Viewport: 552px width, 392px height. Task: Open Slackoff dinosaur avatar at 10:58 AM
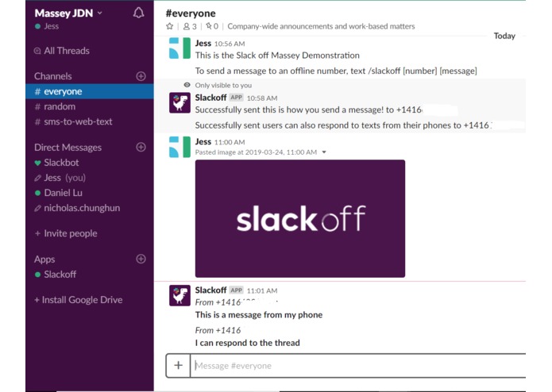point(179,102)
